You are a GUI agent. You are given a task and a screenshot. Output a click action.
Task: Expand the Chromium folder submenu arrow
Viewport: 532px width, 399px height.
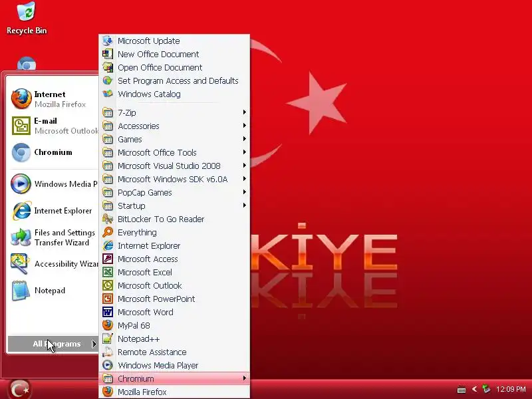(244, 378)
